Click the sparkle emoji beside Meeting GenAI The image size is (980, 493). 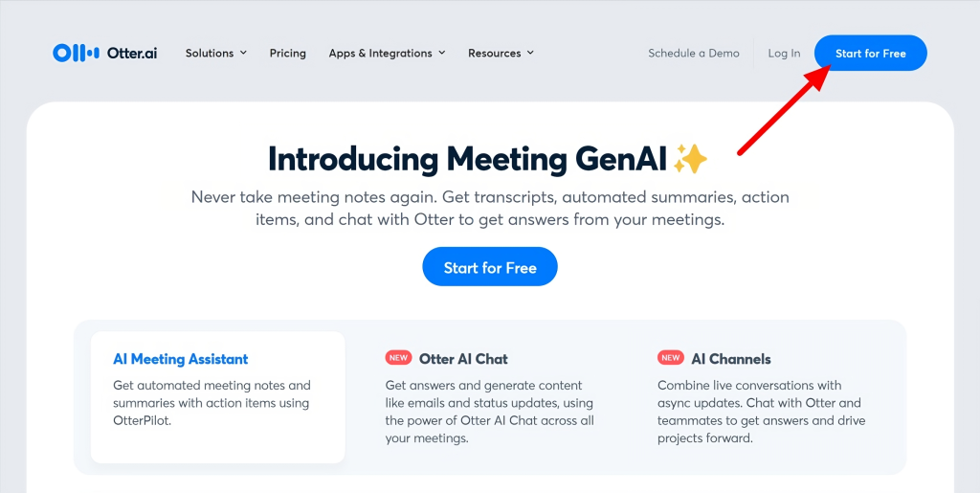click(x=690, y=159)
